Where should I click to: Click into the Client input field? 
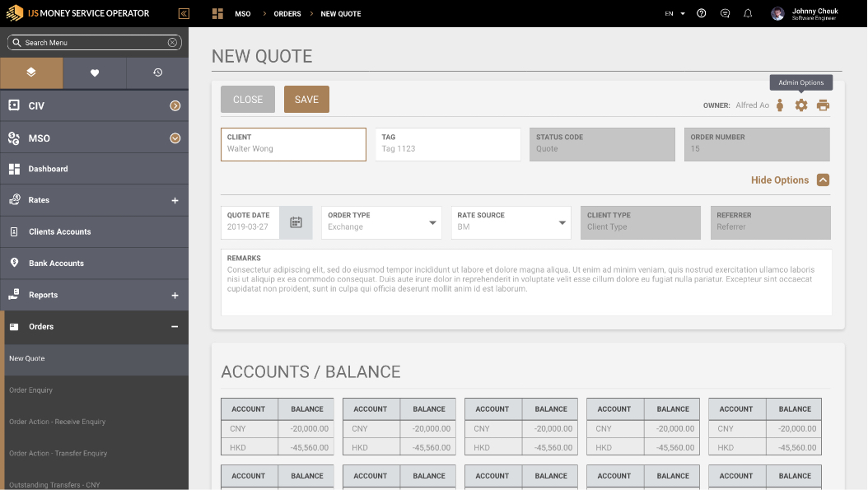(x=293, y=149)
